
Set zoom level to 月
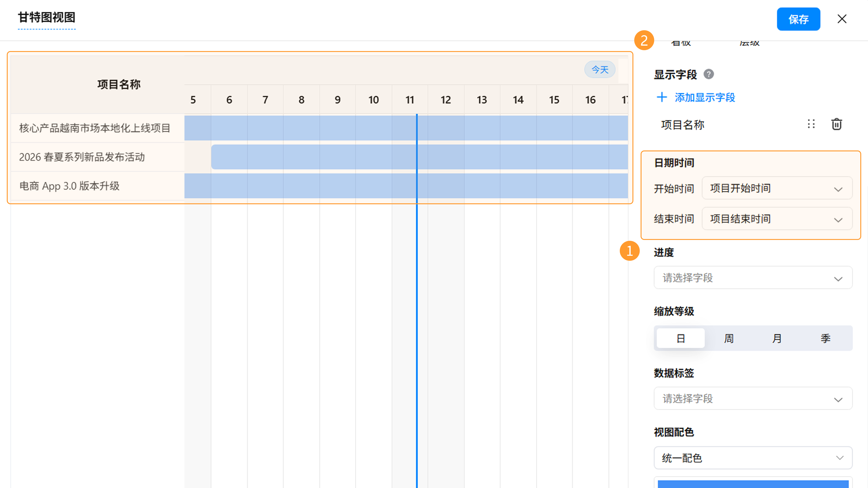click(x=777, y=338)
